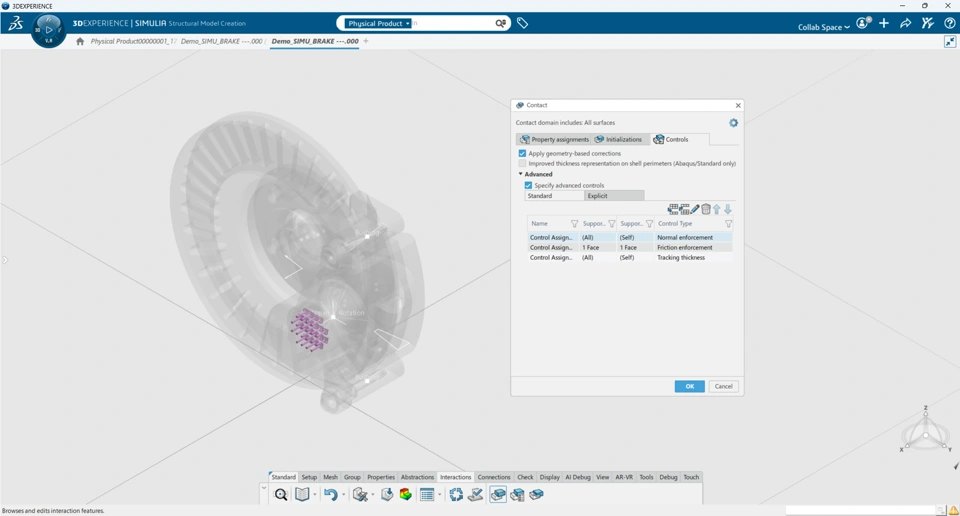
Task: Click the expand viewport icon top right
Action: click(950, 42)
